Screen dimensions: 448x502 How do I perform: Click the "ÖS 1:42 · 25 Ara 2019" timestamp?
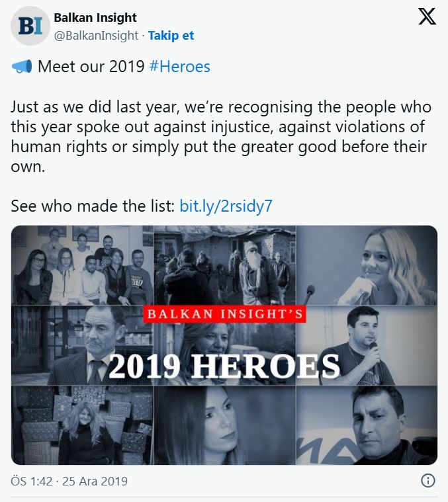coord(69,481)
